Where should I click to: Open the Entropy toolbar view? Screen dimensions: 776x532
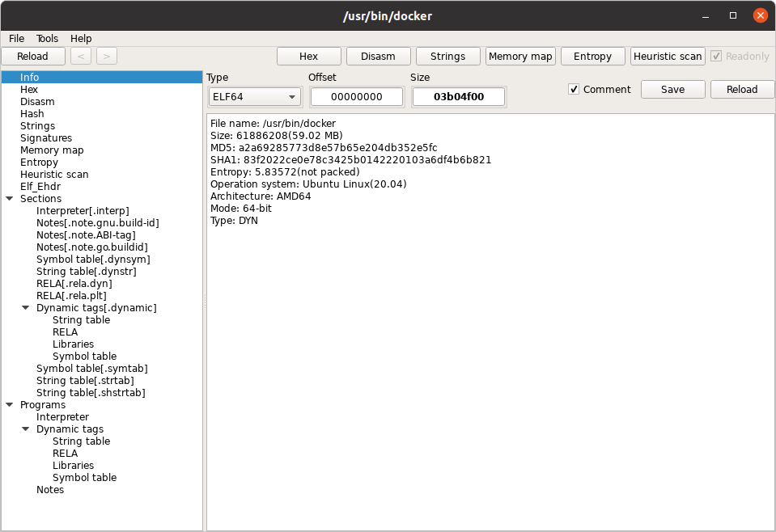(x=593, y=57)
